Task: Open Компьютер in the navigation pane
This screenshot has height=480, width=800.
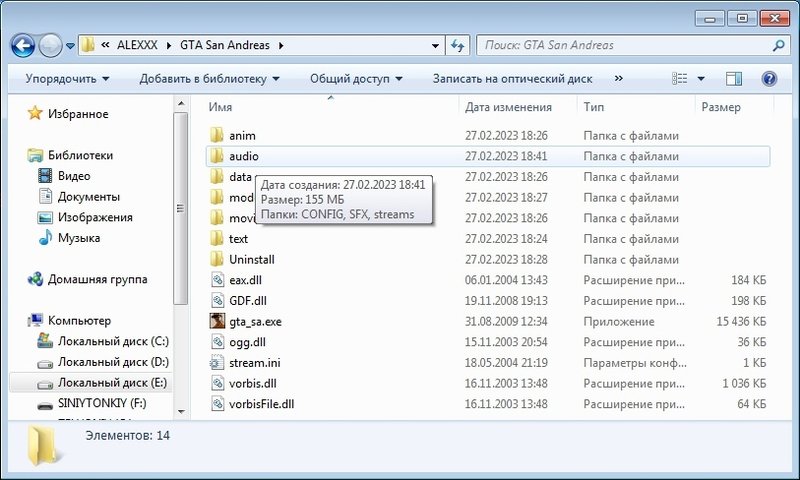Action: pyautogui.click(x=79, y=320)
